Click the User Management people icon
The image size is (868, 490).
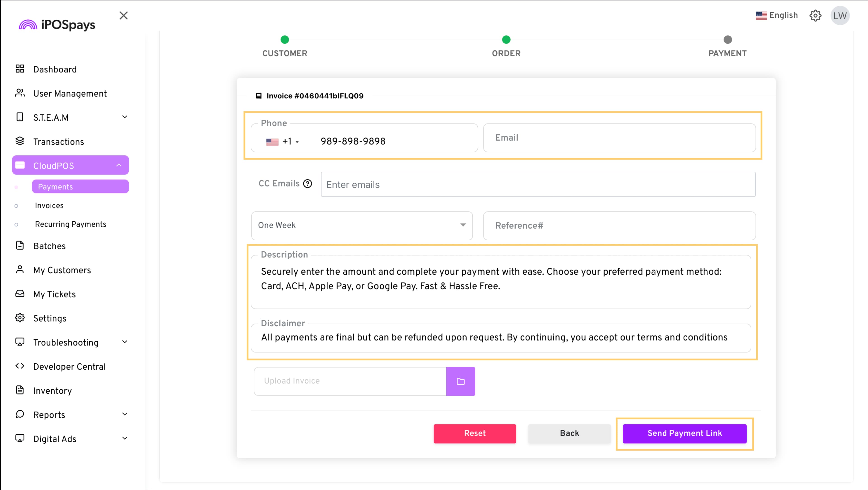(x=20, y=93)
